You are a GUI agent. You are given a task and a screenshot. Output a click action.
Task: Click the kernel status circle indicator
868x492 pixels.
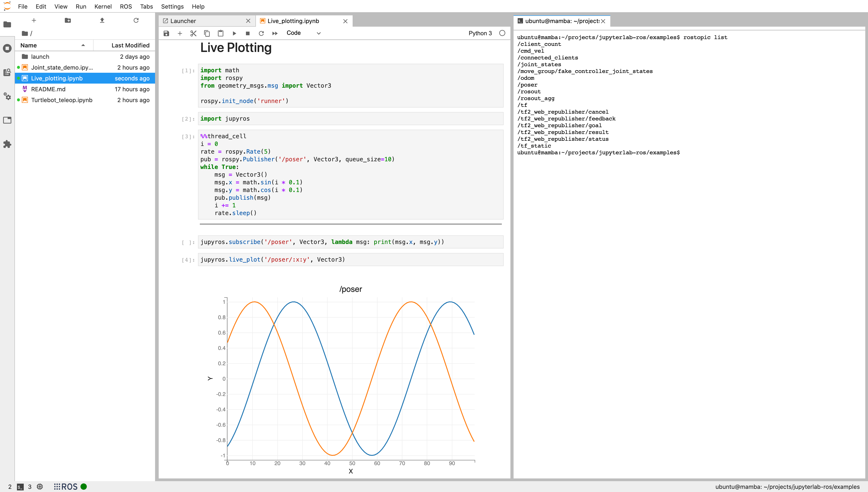(x=502, y=33)
